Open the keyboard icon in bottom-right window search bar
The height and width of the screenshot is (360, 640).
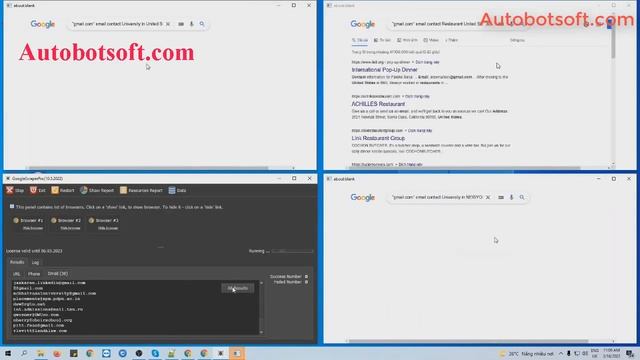point(501,197)
